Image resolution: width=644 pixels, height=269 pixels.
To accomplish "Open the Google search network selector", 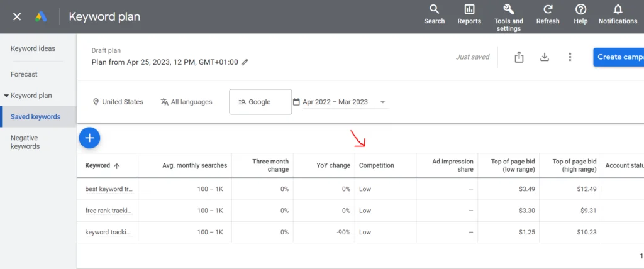I will point(260,102).
